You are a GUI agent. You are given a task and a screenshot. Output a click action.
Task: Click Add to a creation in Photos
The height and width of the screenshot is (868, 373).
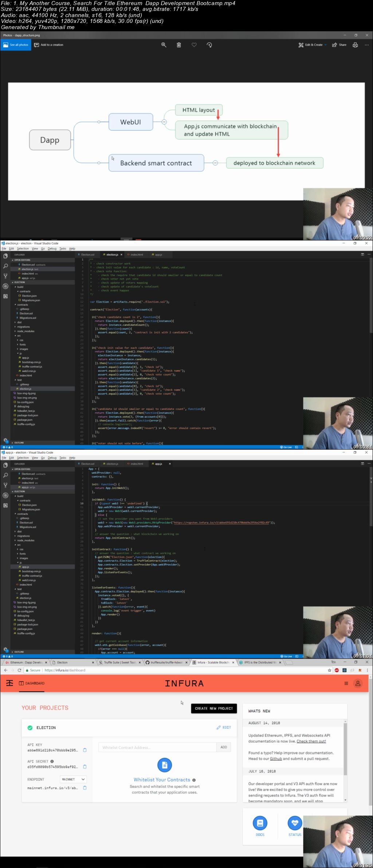[x=48, y=45]
